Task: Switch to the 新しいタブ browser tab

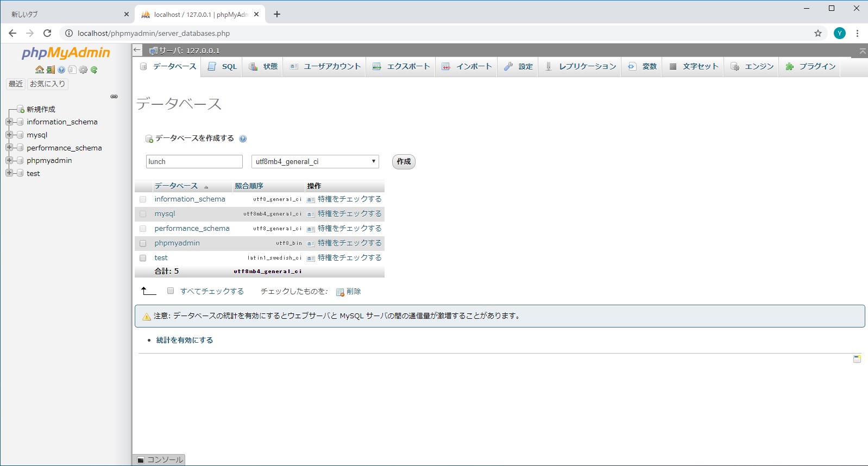Action: coord(66,15)
